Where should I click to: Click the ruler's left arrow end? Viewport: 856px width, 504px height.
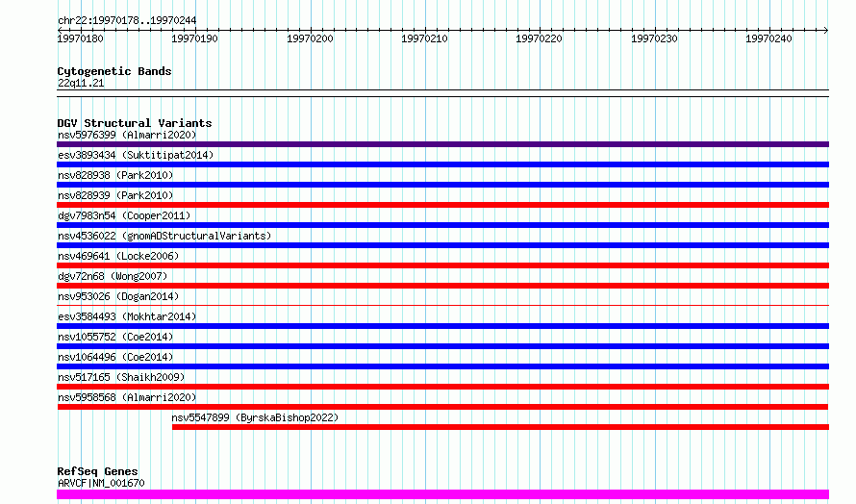(60, 30)
